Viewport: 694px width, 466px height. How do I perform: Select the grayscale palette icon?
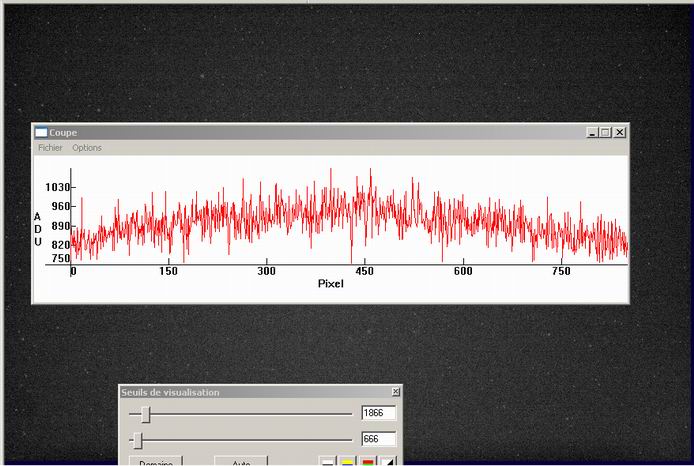[x=328, y=462]
